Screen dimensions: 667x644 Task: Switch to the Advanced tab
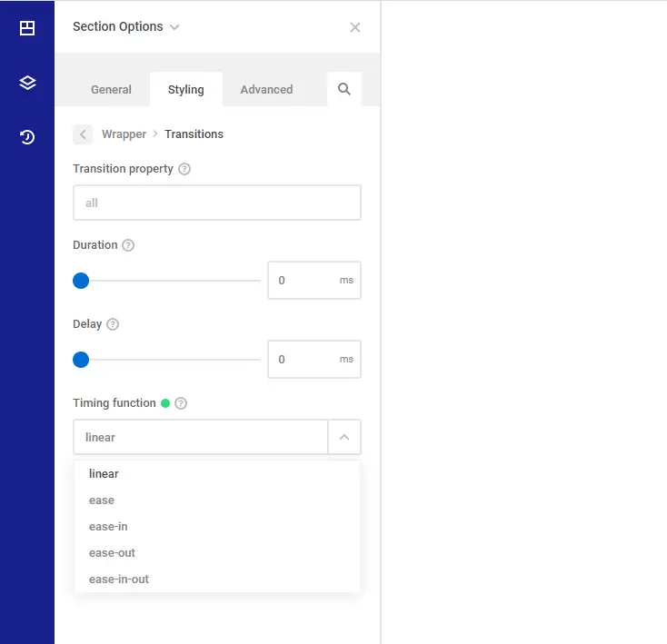click(x=266, y=89)
